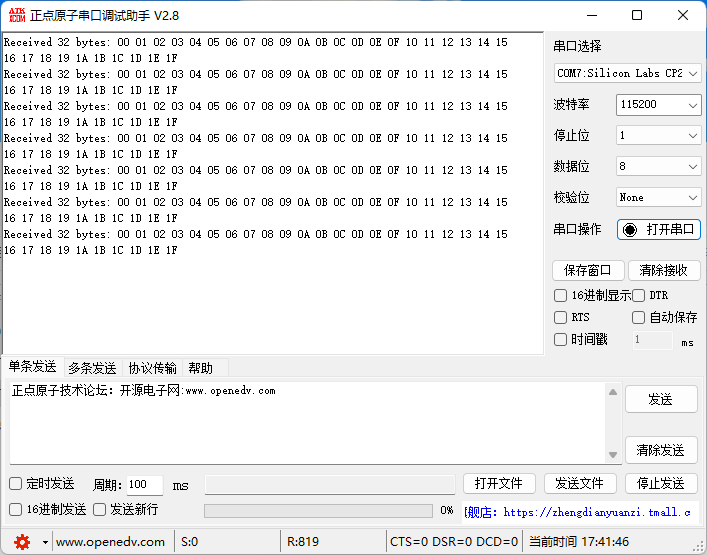
Task: Open the 数据位 dropdown
Action: coord(658,166)
